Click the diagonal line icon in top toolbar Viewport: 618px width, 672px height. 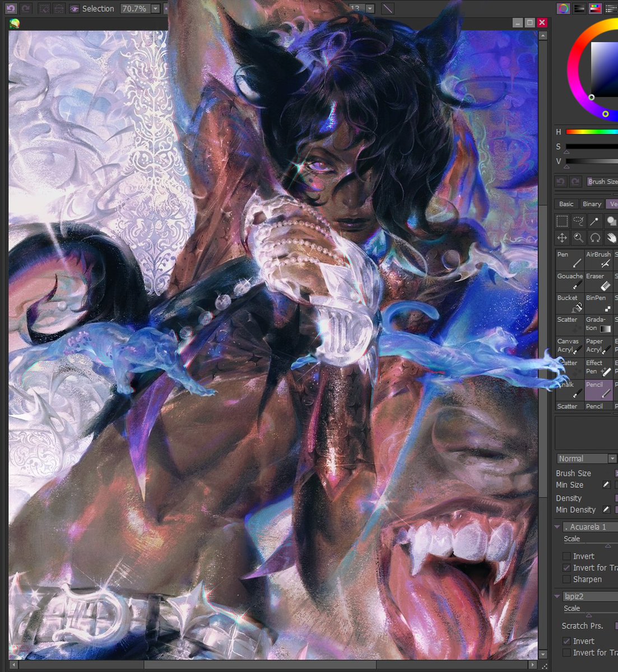pos(388,8)
